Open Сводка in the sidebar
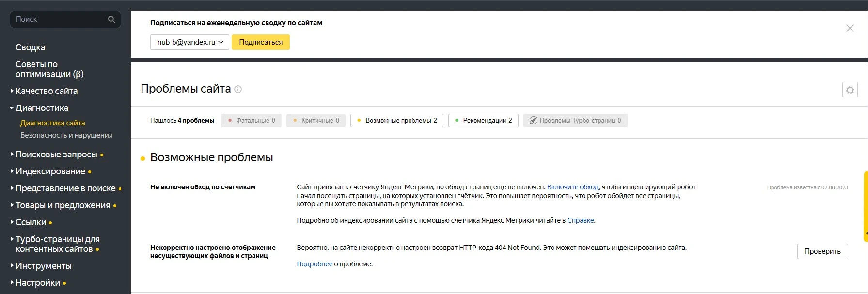 tap(30, 47)
